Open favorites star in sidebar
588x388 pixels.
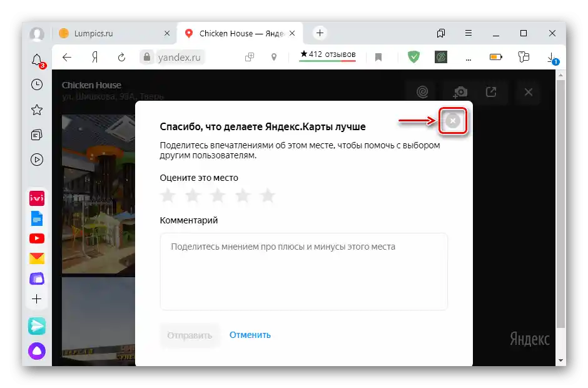click(37, 110)
